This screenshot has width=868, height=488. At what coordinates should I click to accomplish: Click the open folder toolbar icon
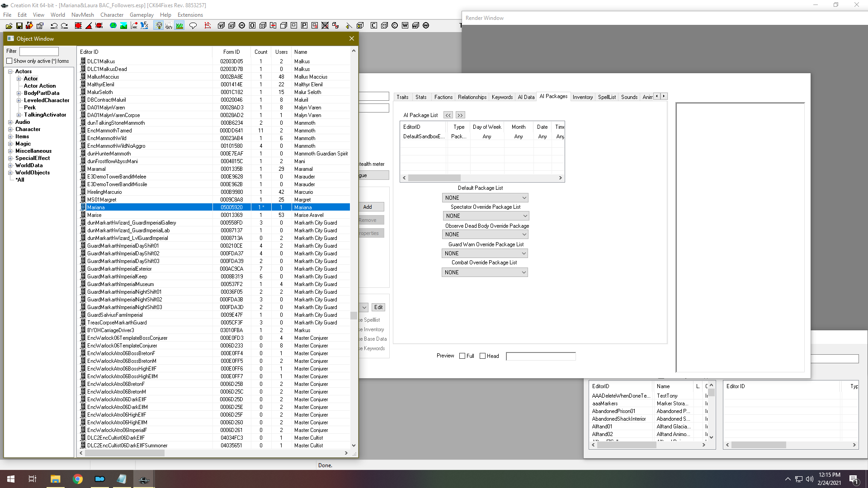point(9,26)
